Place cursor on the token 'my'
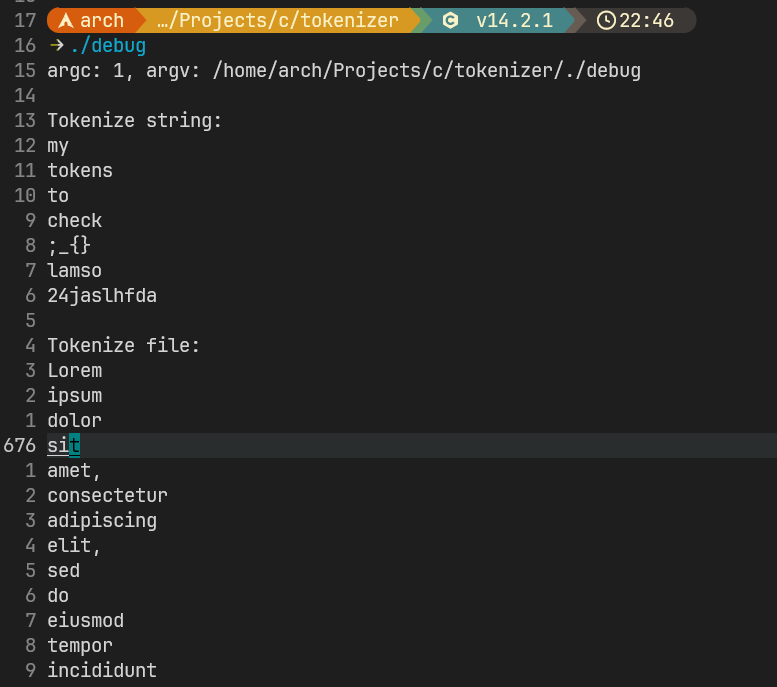777x687 pixels. click(x=58, y=146)
